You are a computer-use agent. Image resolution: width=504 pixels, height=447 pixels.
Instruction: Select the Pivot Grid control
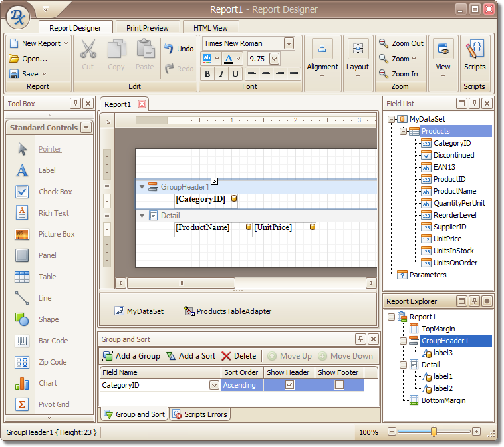54,404
